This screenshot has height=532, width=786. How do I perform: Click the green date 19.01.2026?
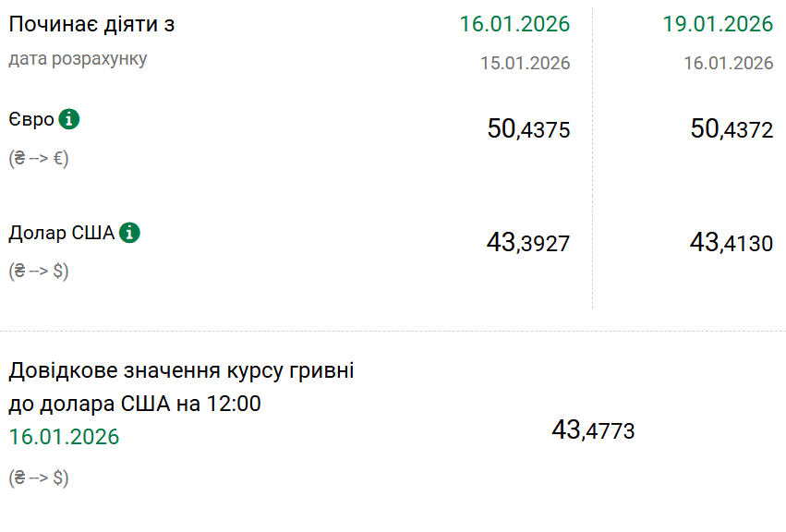[718, 24]
